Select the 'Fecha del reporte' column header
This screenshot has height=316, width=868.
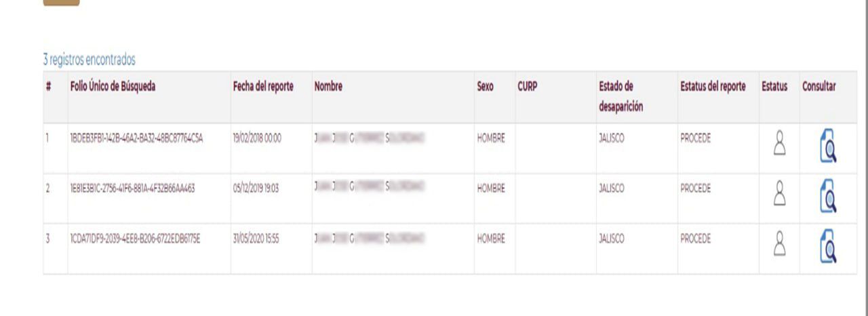tap(263, 87)
